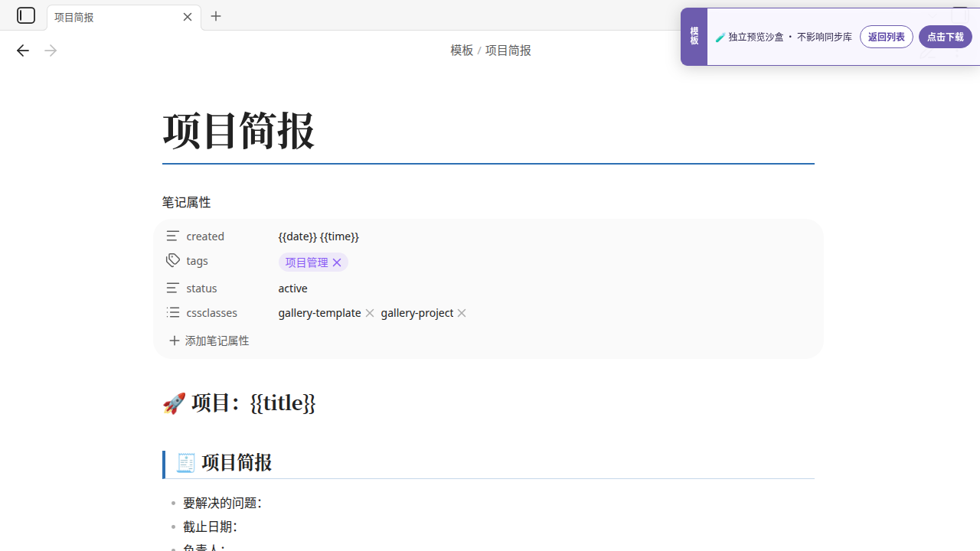Click 添加笔记属性 to add property
This screenshot has height=551, width=980.
coord(209,341)
